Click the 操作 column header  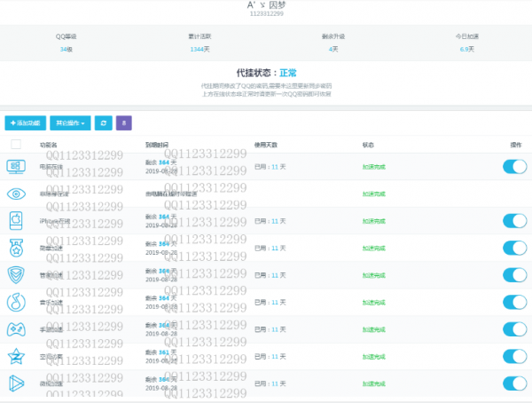pos(516,145)
